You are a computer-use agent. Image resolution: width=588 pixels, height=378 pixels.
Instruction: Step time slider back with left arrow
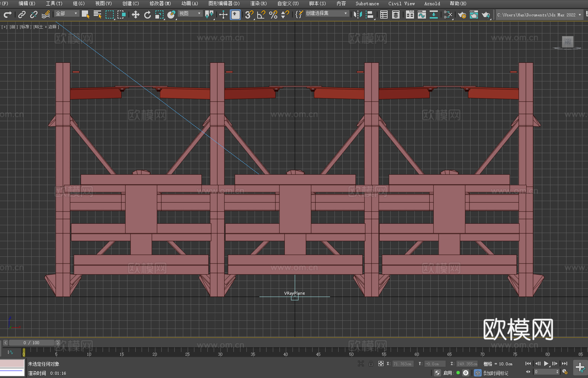click(6, 343)
